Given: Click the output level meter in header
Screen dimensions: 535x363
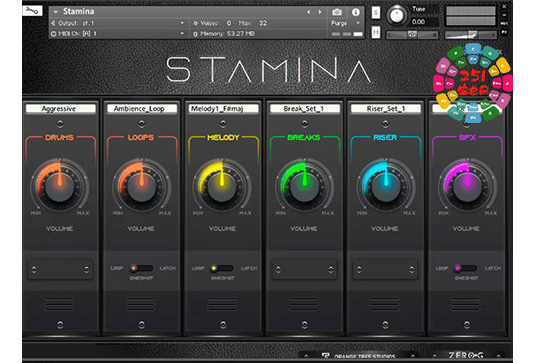Looking at the screenshot, I should 471,16.
